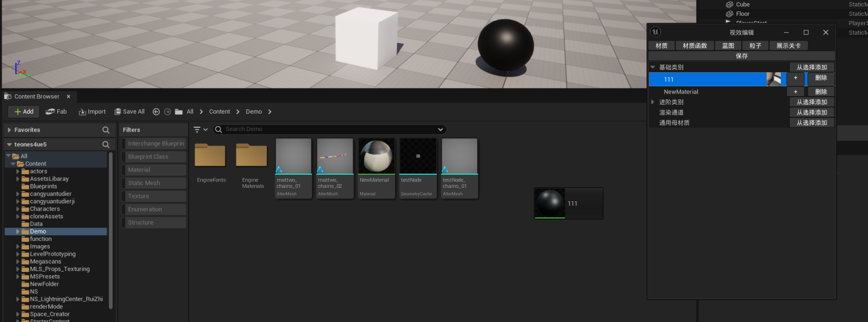868x322 pixels.
Task: Toggle the Material filter
Action: pos(153,170)
